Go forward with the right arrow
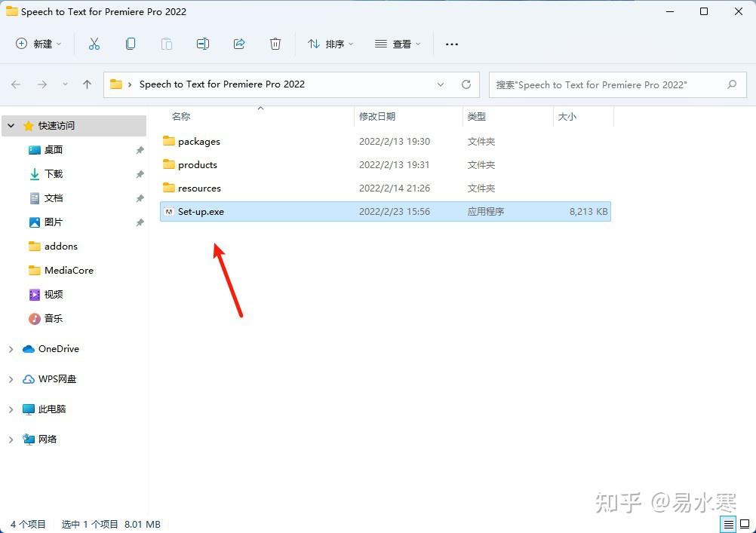Screen dimensions: 756x533 (42, 84)
